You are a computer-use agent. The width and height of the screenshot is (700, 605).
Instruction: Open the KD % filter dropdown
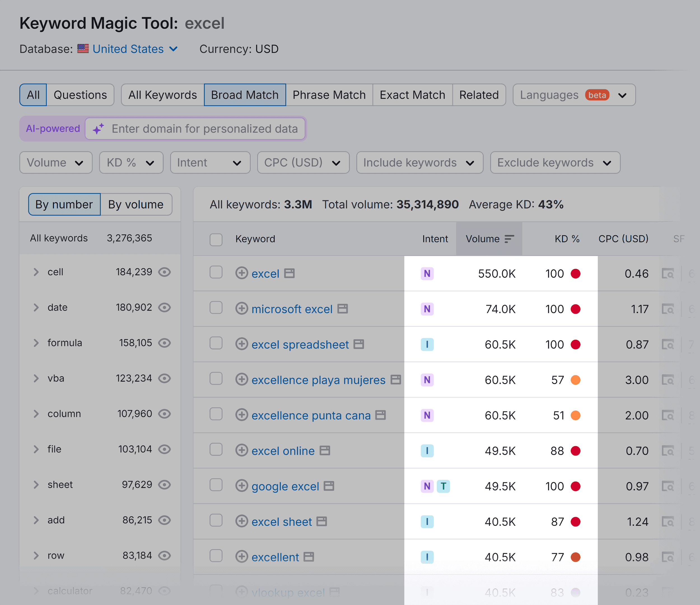tap(131, 162)
